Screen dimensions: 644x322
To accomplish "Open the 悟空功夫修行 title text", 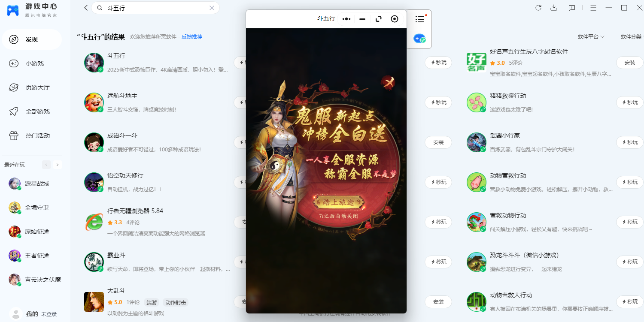I will tap(125, 175).
